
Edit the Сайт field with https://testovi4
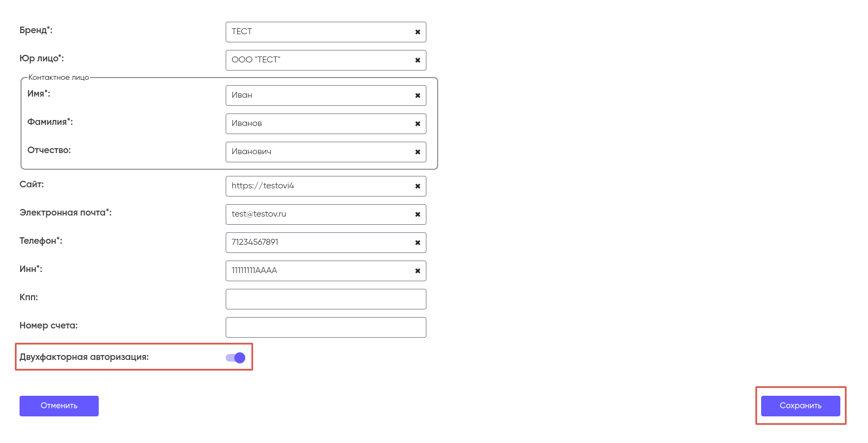pos(320,186)
